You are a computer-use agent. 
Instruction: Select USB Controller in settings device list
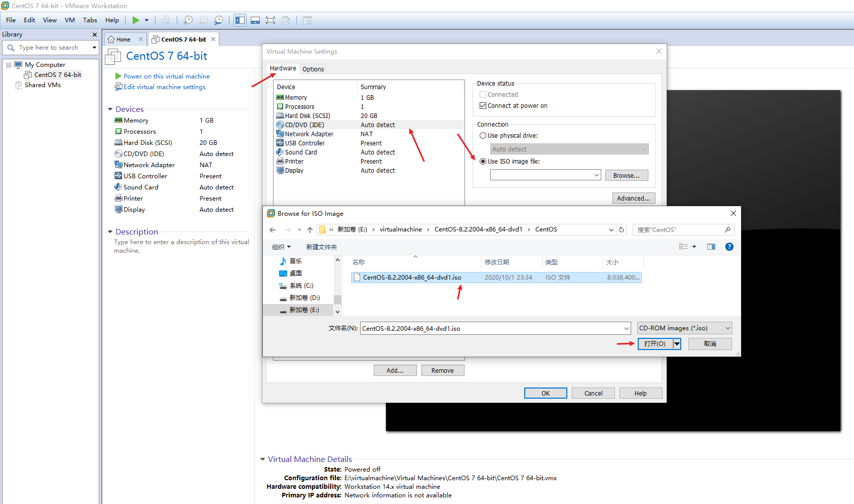pyautogui.click(x=369, y=143)
